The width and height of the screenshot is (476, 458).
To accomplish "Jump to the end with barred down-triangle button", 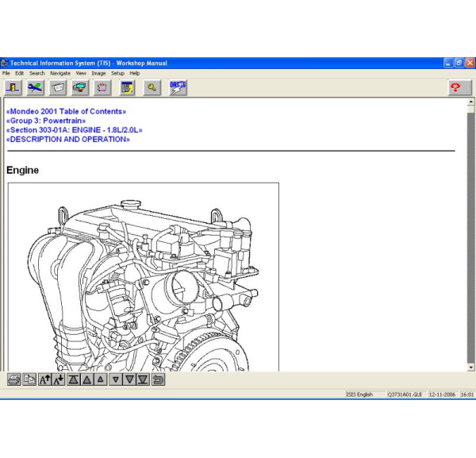I will coord(143,379).
